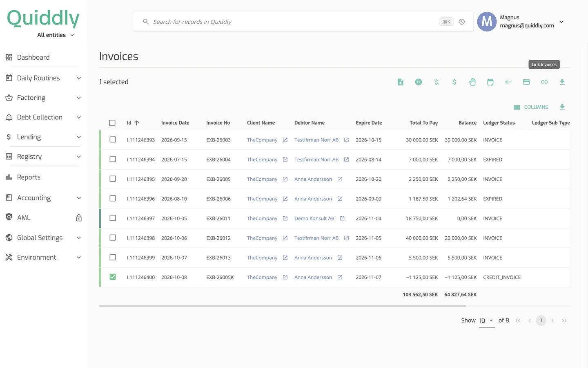Screen dimensions: 588x368
Task: Open the Show rows-per-page dropdown
Action: point(487,321)
